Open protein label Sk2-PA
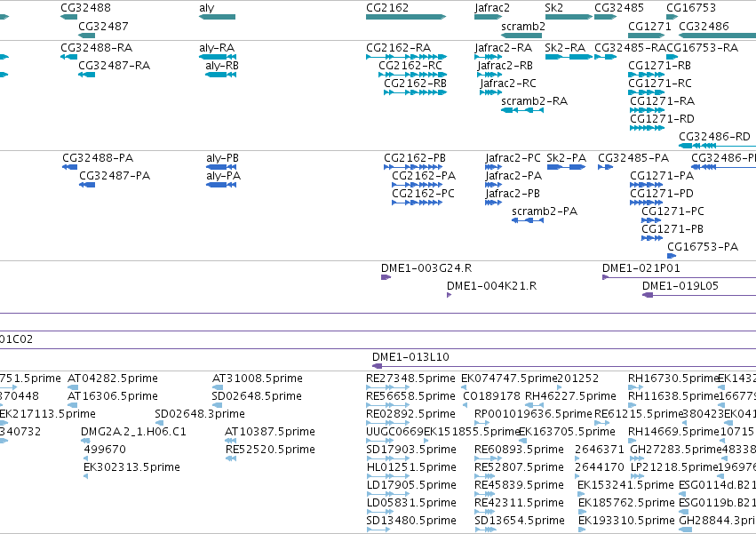Screen dimensions: 756x534 click(567, 158)
